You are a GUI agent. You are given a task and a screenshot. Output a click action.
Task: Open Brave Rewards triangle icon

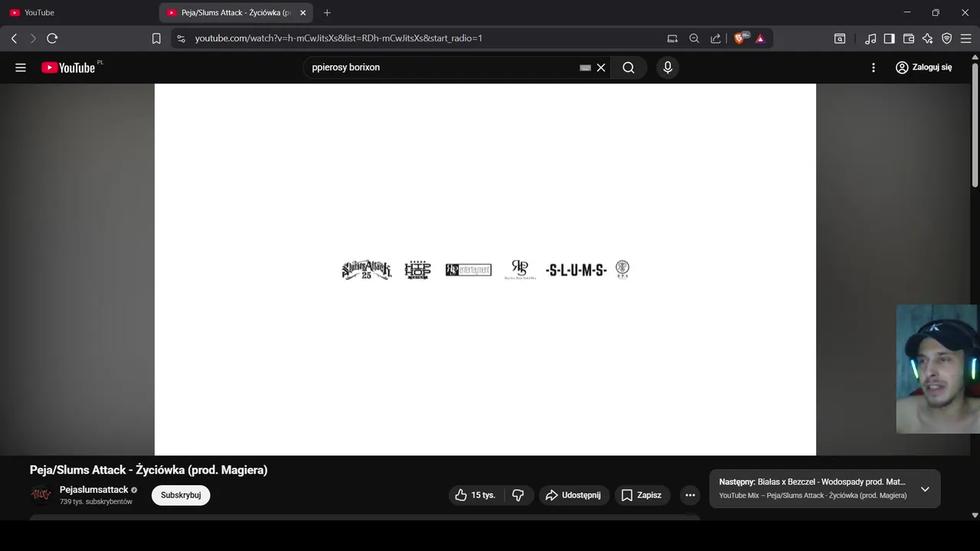(x=760, y=38)
